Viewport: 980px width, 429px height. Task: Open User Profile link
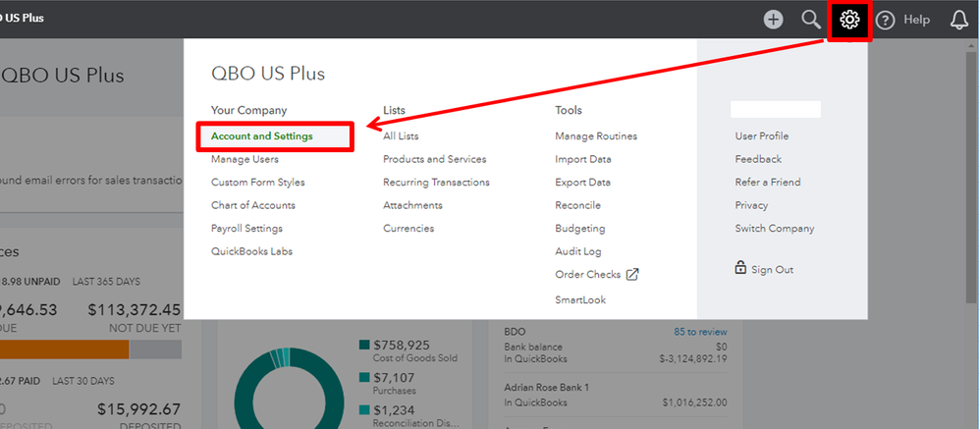click(x=761, y=136)
